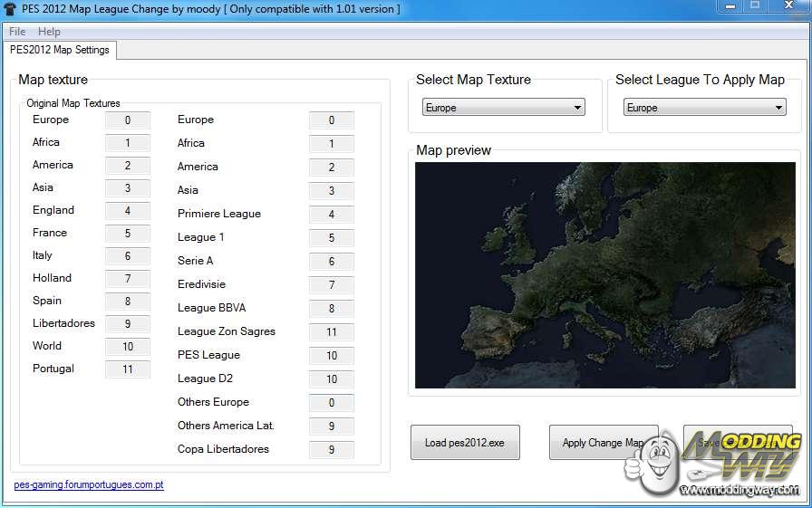Expand the Select Map Texture dropdown
This screenshot has width=812, height=508.
click(503, 108)
